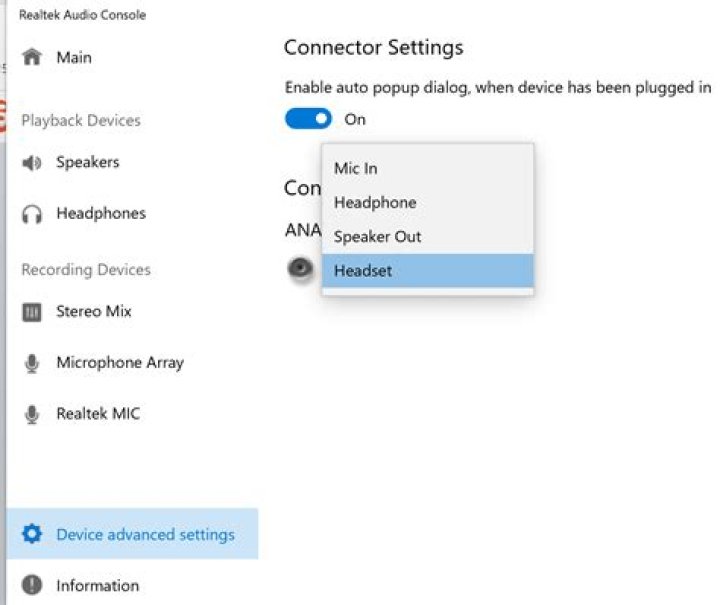Open Device advanced settings label
Viewport: 720px width, 605px height.
click(x=146, y=535)
